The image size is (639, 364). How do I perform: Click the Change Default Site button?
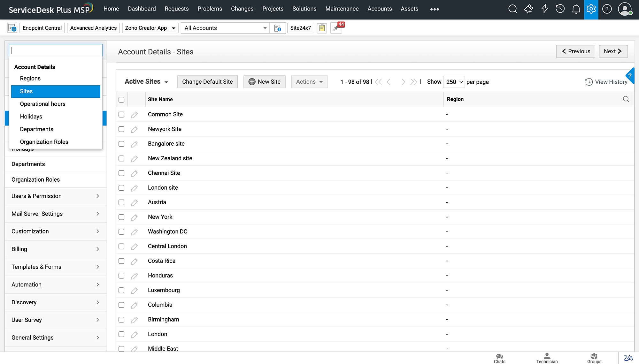point(207,82)
